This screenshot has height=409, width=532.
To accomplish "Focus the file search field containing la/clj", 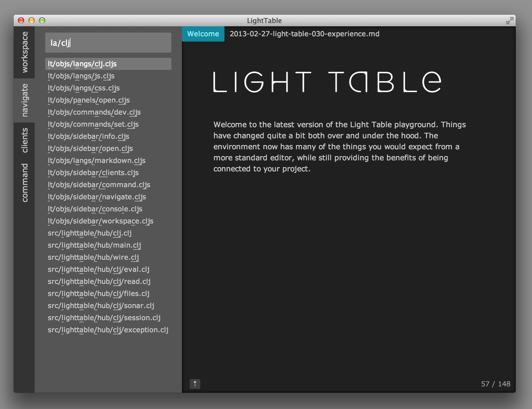I will tap(108, 43).
